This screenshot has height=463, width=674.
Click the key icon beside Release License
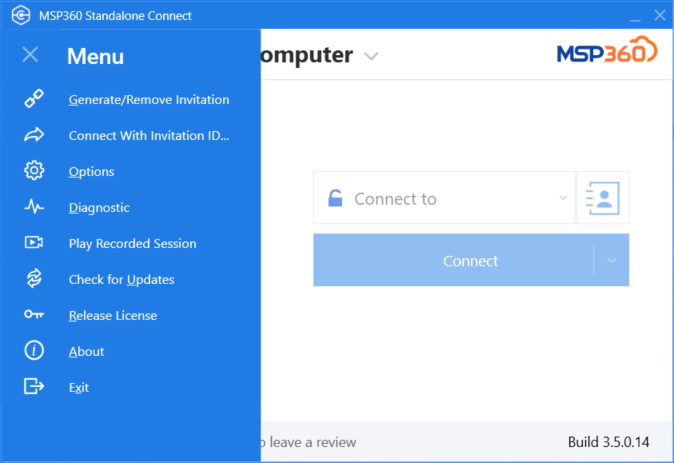click(x=34, y=315)
